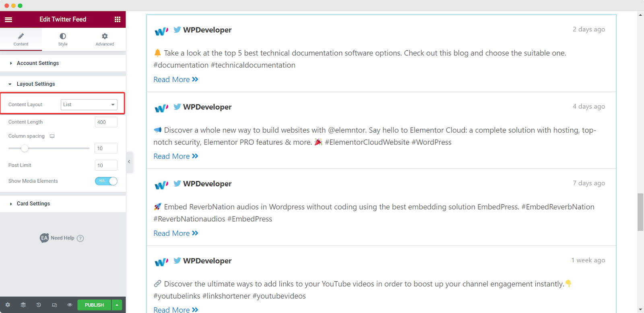644x313 pixels.
Task: Click WPDeveloper name in the 2 days ago tweet
Action: coord(207,30)
